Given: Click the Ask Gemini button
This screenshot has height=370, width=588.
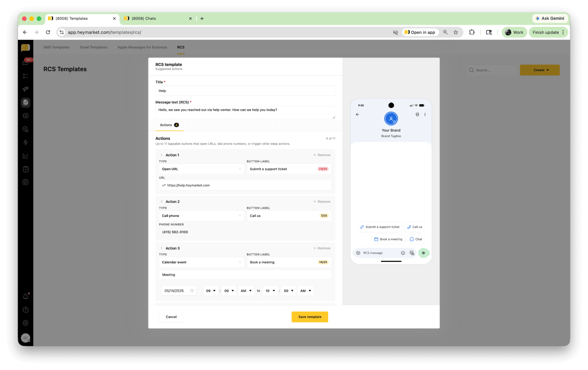Looking at the screenshot, I should pyautogui.click(x=550, y=18).
